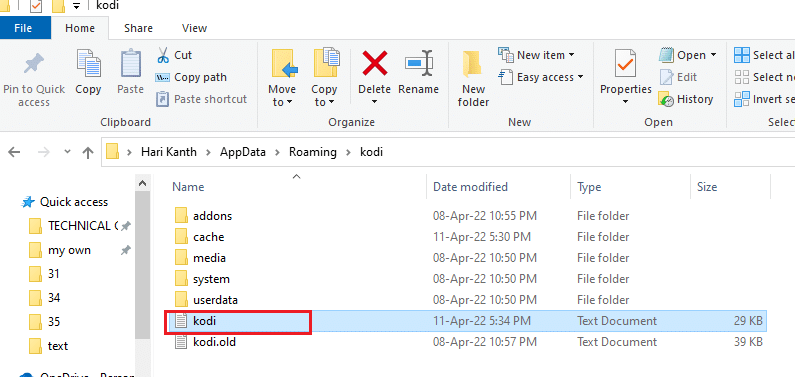The image size is (795, 377).
Task: Click the Cut scissors command
Action: 174,55
